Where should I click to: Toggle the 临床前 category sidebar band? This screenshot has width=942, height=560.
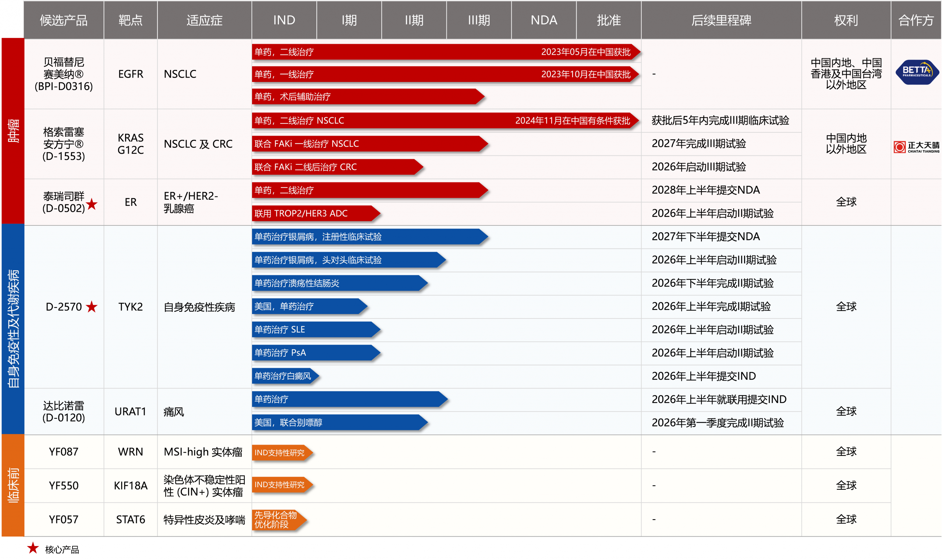click(x=12, y=485)
